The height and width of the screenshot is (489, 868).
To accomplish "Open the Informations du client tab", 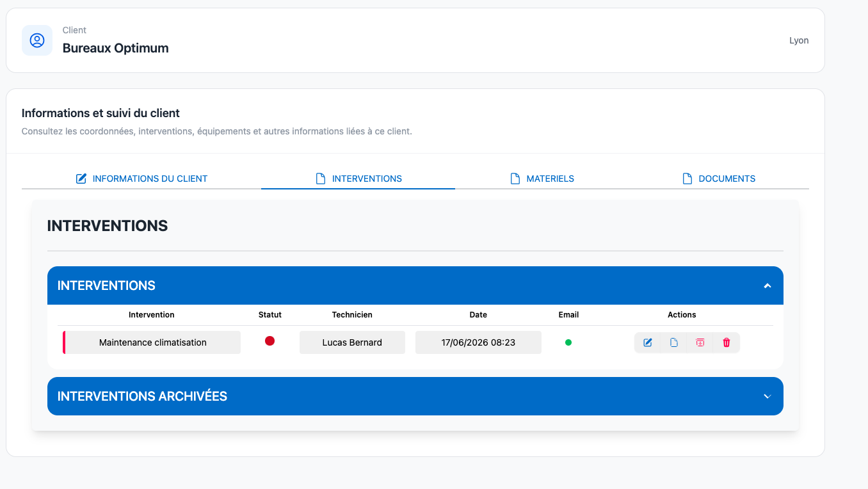I will 141,179.
